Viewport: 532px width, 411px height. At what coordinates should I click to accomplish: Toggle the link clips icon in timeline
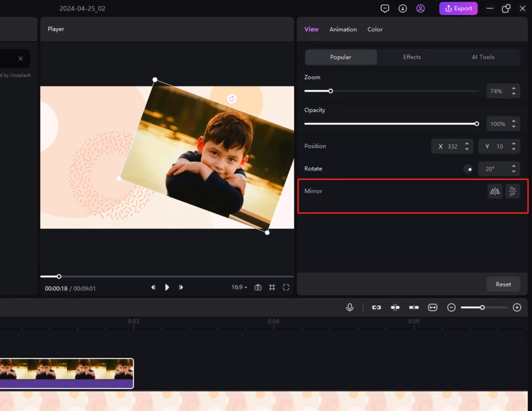coord(376,308)
